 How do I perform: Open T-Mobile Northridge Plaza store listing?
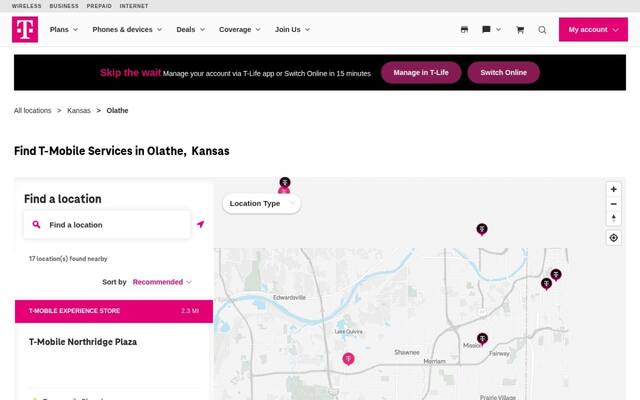coord(83,342)
